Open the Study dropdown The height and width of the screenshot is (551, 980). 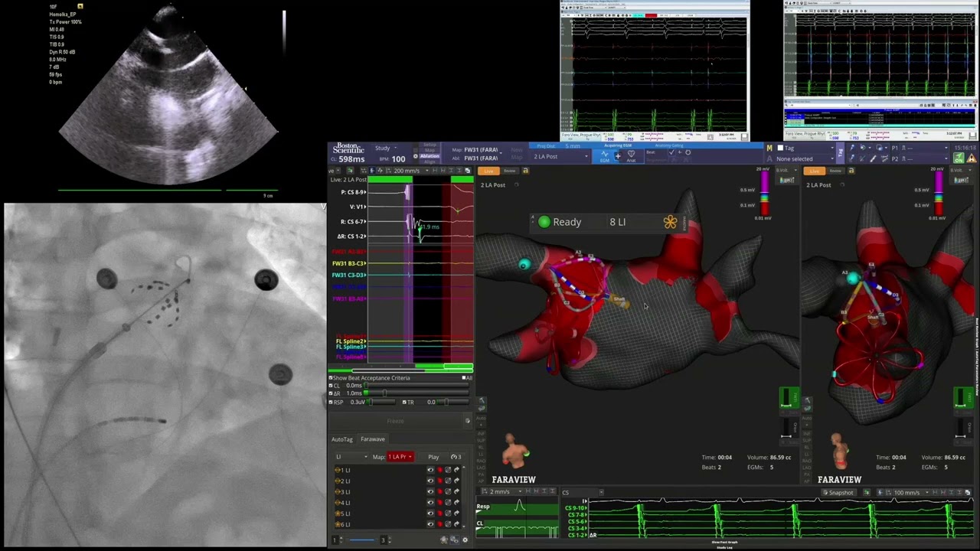coord(386,148)
